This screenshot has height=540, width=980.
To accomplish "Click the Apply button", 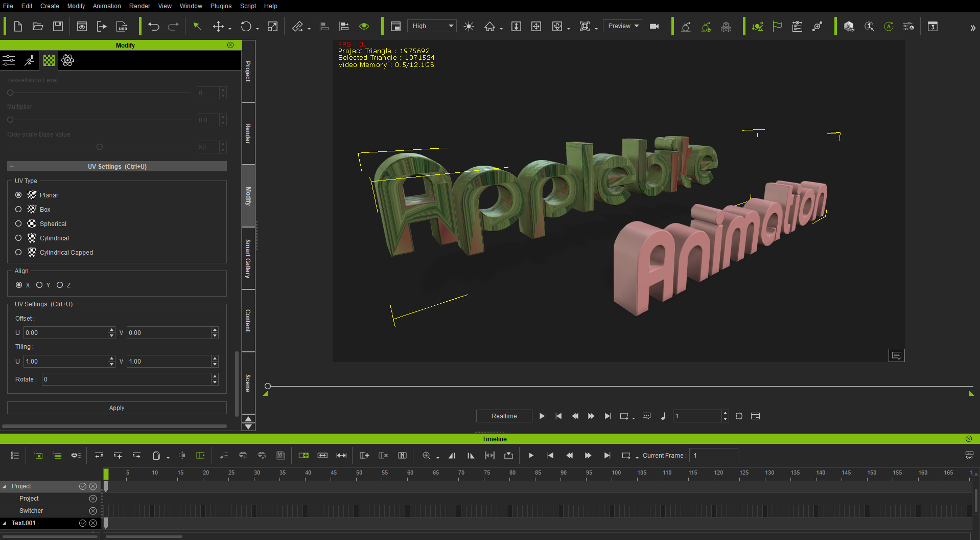I will pyautogui.click(x=116, y=408).
